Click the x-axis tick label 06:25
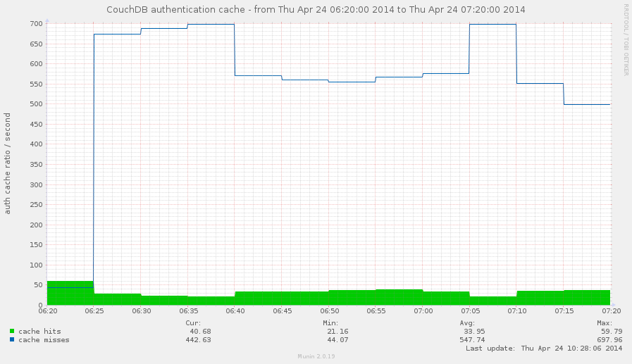The width and height of the screenshot is (632, 364). tap(94, 311)
